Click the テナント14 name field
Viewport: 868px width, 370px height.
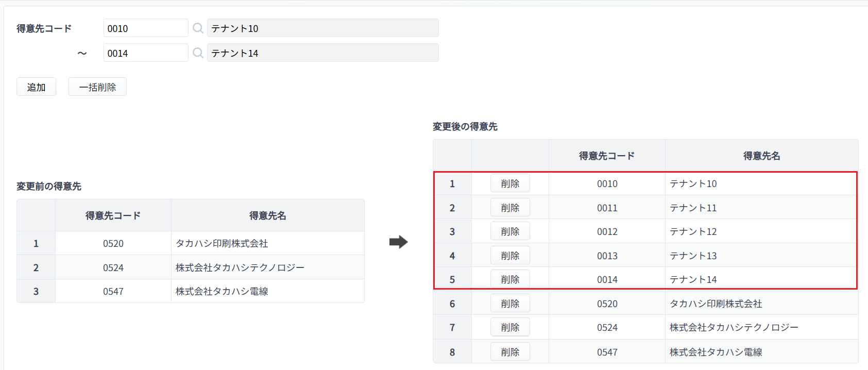pyautogui.click(x=323, y=53)
